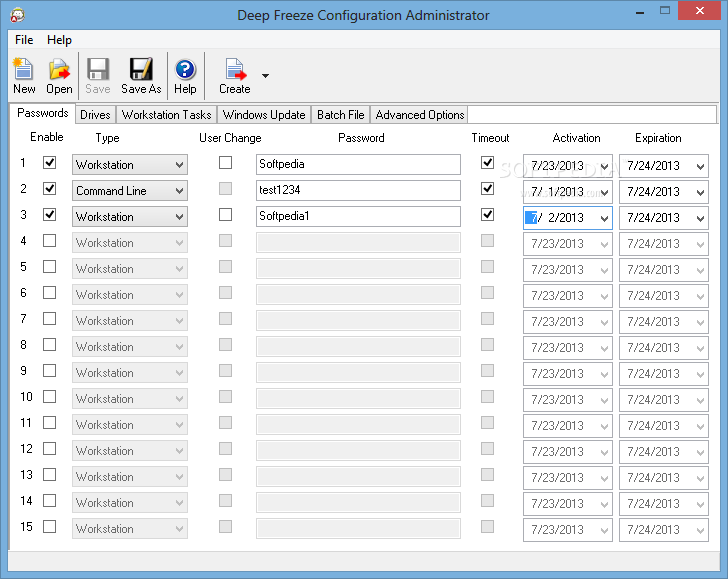This screenshot has height=579, width=728.
Task: Open Expiration date picker for row 2
Action: tap(701, 192)
